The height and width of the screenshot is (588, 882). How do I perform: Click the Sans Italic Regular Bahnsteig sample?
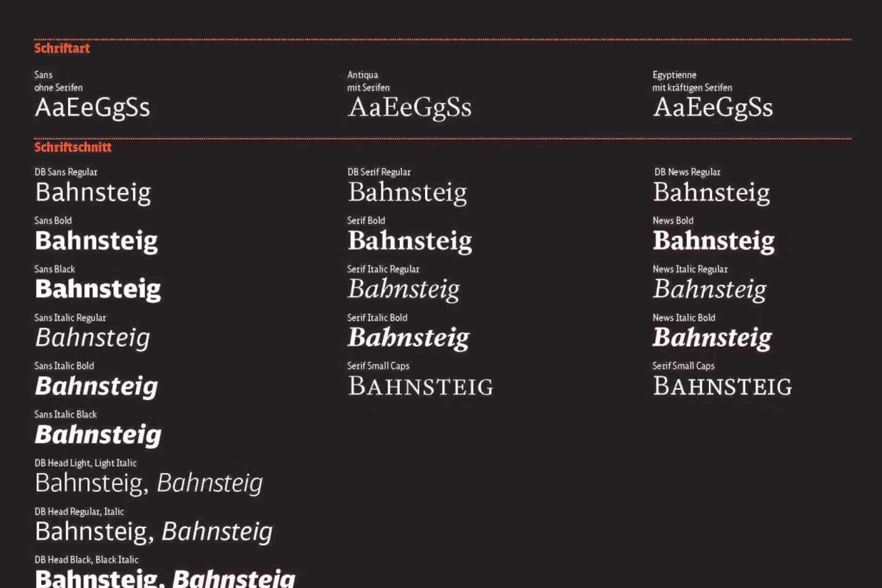[93, 338]
